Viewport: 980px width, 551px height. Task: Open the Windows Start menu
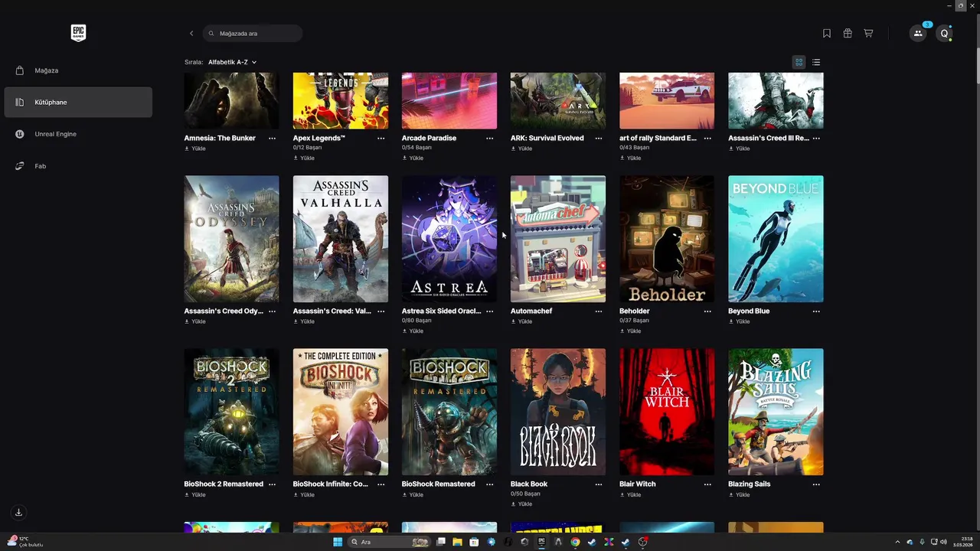click(338, 542)
